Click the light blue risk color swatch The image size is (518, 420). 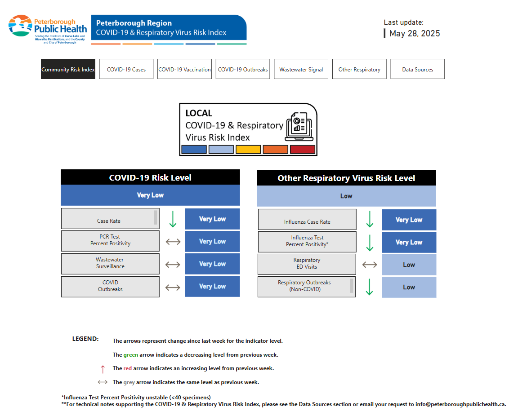point(221,150)
